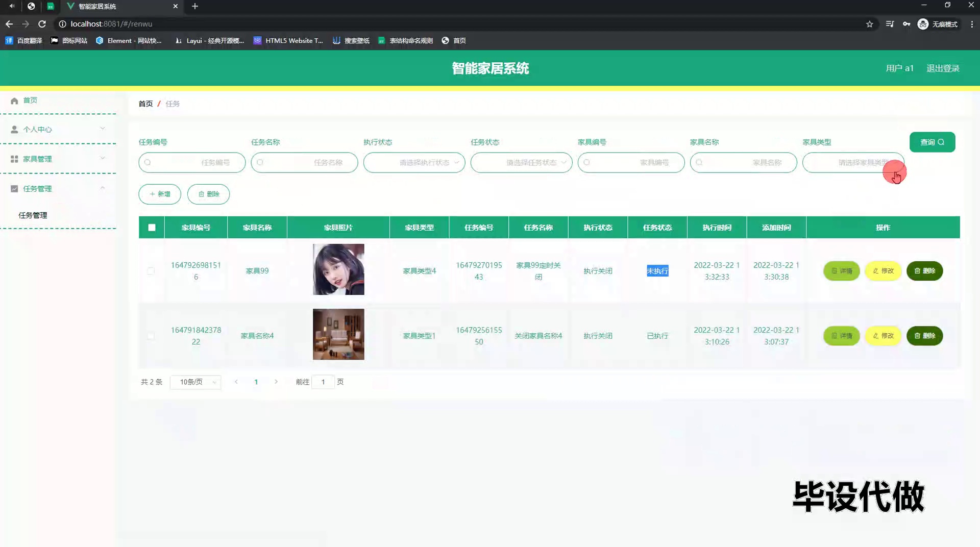Screen dimensions: 980x547
Task: Open the 家具名称4 living room thumbnail
Action: coord(338,334)
